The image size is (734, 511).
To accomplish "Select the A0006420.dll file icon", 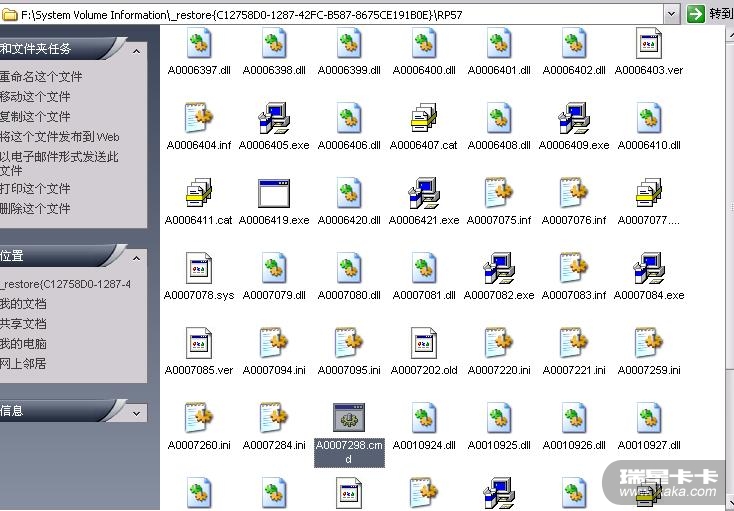I will 349,192.
